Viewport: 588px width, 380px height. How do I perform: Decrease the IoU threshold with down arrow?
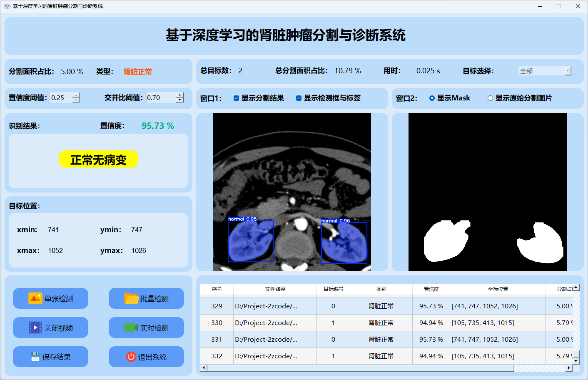tap(179, 100)
